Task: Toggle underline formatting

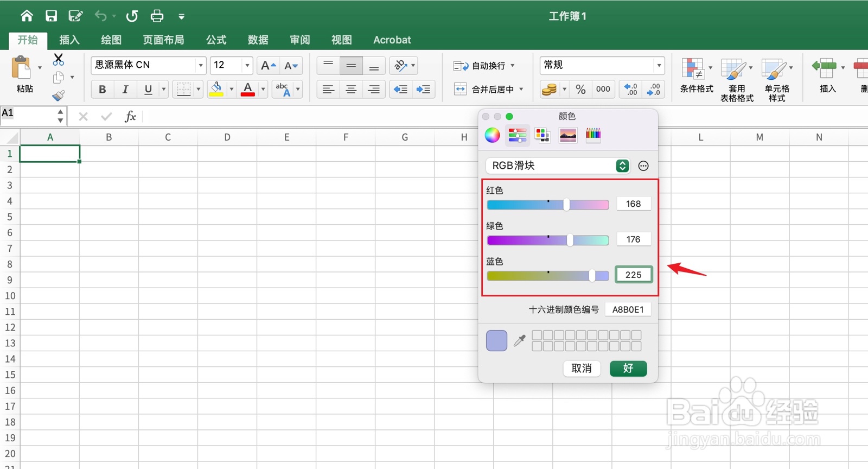Action: [x=148, y=89]
